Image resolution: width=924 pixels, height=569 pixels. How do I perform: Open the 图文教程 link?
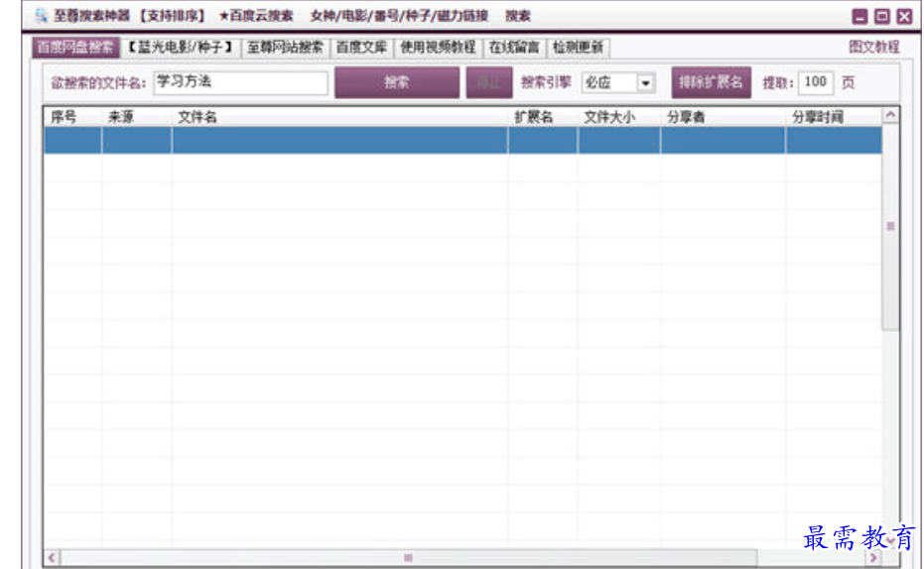873,47
